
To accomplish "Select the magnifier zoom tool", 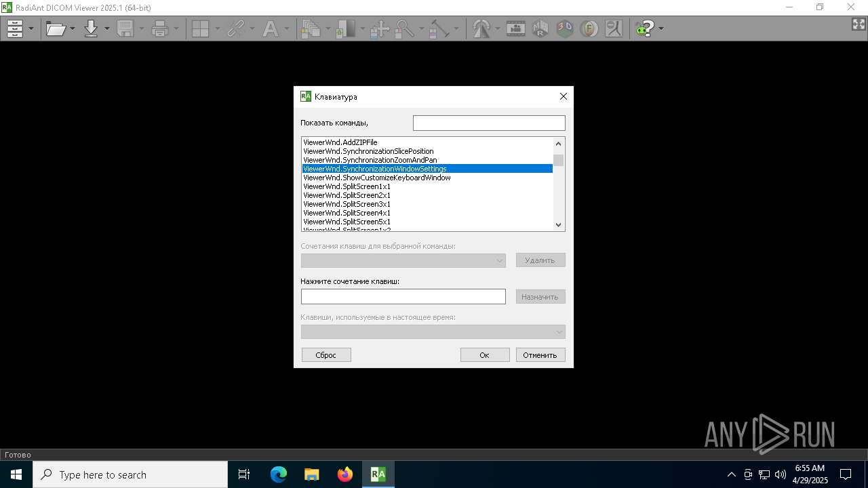I will click(x=404, y=28).
